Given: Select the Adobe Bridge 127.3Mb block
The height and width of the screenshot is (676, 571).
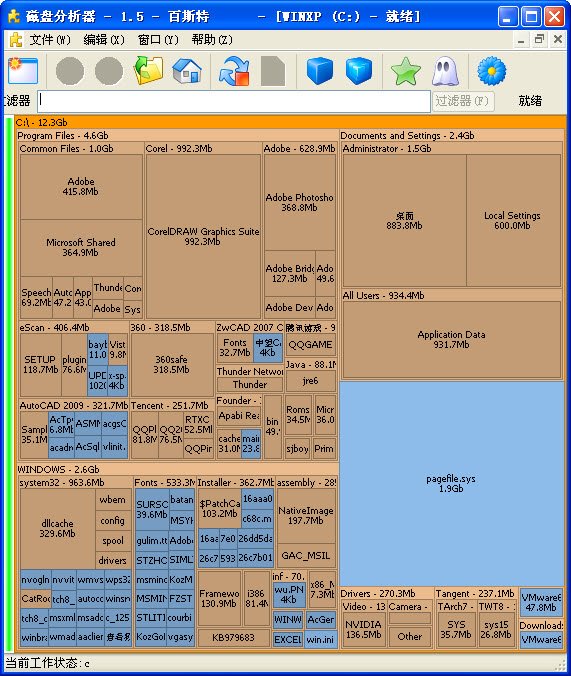Looking at the screenshot, I should [x=290, y=273].
